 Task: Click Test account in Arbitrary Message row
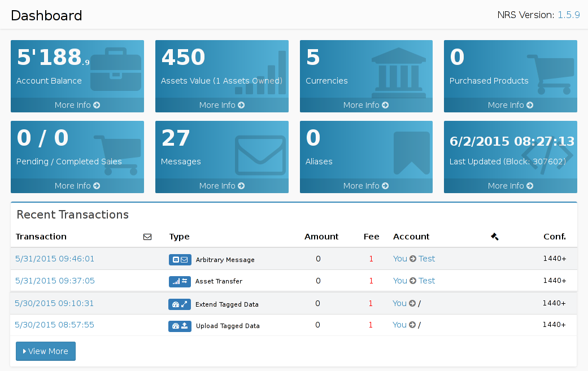tap(427, 259)
